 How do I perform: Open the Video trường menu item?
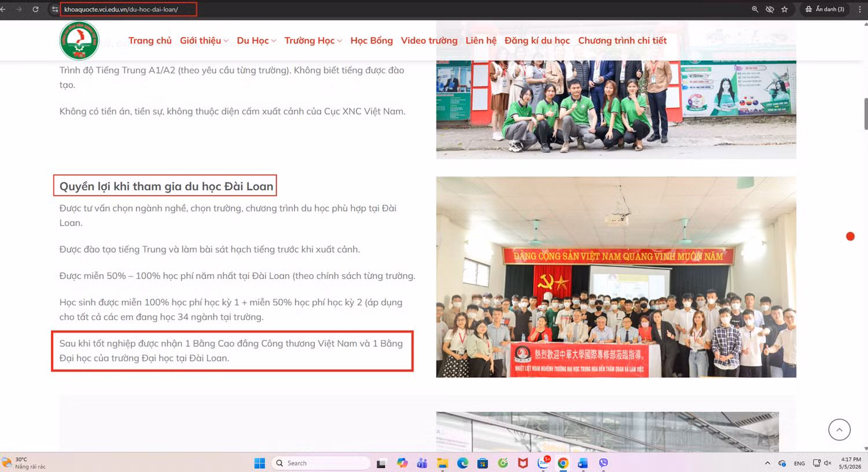(x=429, y=40)
